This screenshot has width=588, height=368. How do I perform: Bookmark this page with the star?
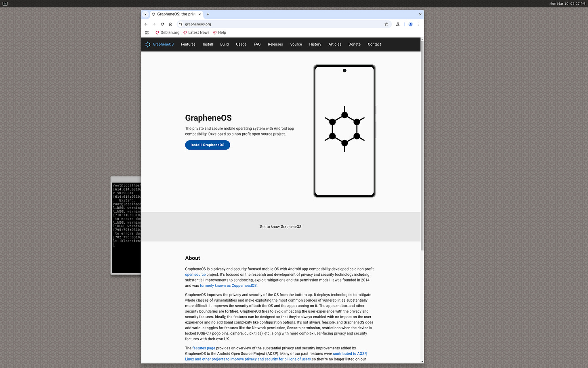click(386, 24)
